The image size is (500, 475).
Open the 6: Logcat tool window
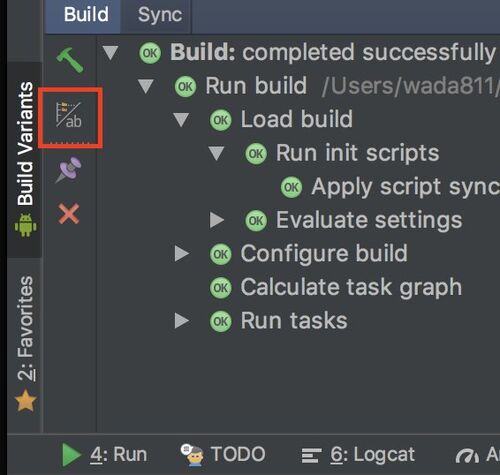(x=358, y=455)
